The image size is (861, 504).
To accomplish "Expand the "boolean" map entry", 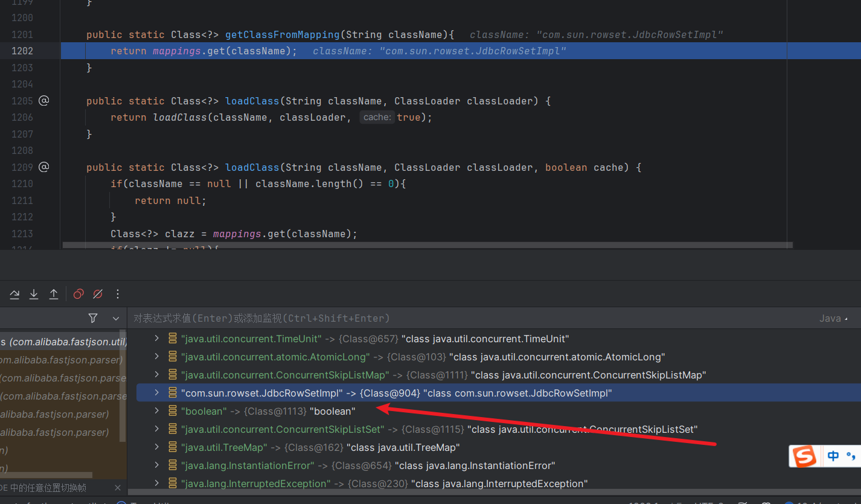I will [156, 411].
